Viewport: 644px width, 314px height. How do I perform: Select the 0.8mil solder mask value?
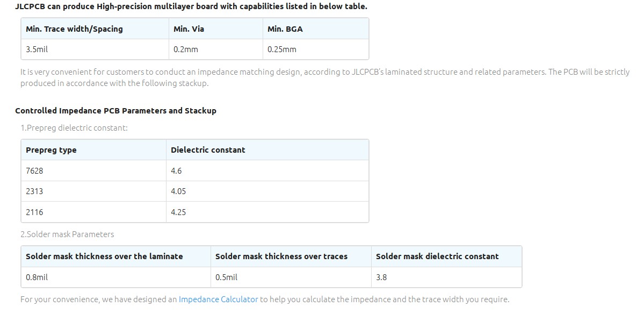coord(116,277)
